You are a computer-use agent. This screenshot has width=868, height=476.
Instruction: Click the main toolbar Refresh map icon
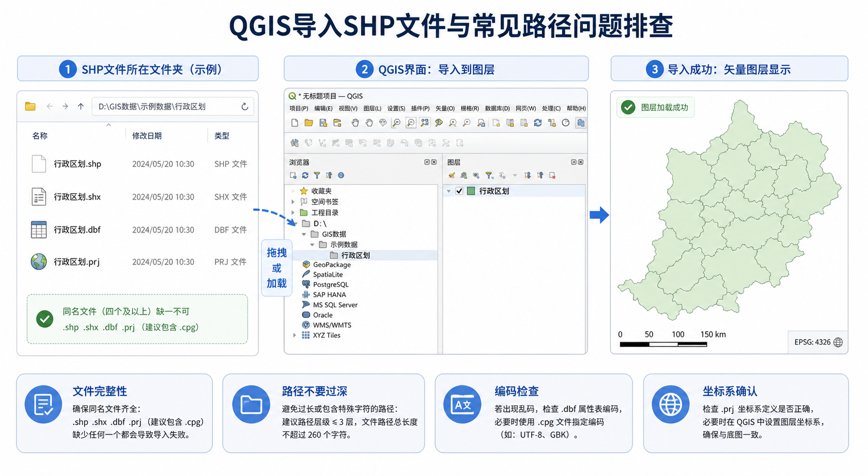(x=538, y=122)
